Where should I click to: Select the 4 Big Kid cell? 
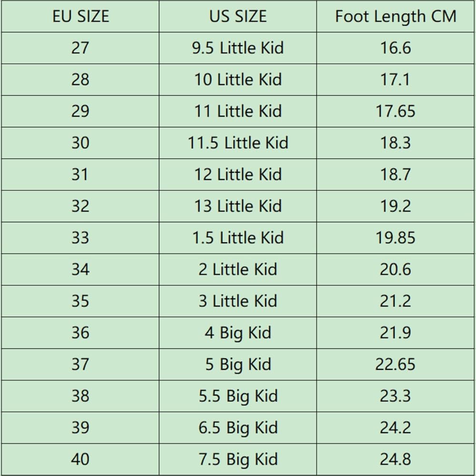[x=238, y=333]
